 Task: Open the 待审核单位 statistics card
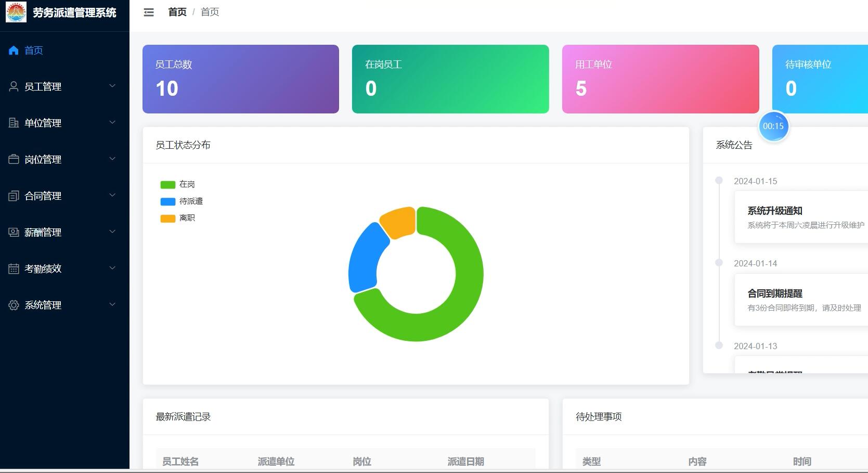(820, 79)
